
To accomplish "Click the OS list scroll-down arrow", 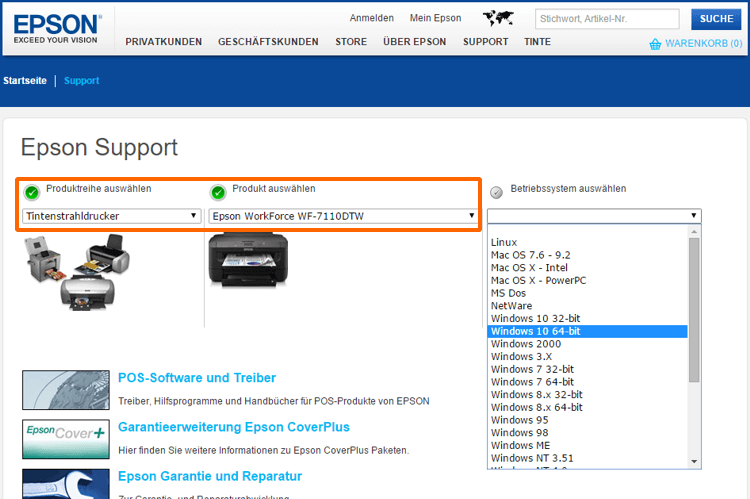I will click(694, 462).
